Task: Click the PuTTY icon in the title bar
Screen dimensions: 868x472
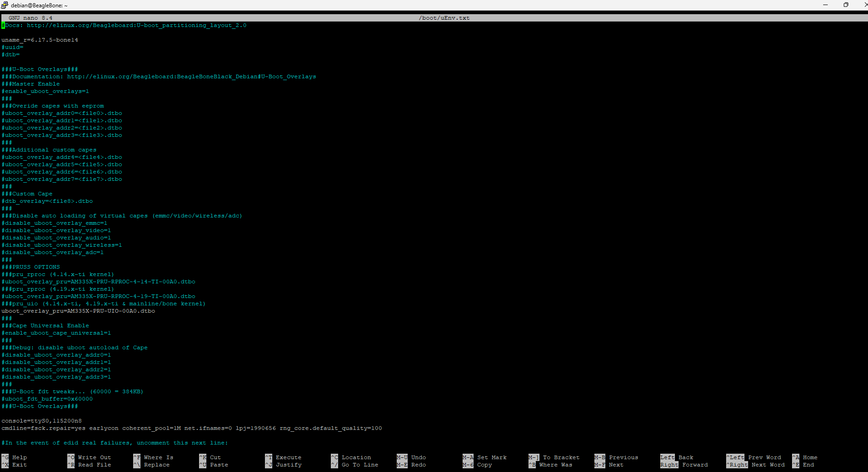Action: point(5,5)
